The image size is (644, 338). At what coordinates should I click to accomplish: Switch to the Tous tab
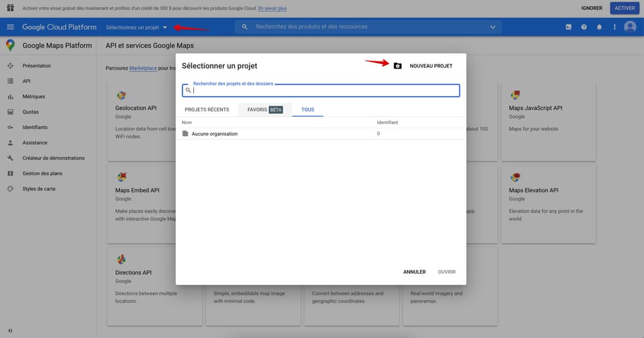pyautogui.click(x=308, y=110)
